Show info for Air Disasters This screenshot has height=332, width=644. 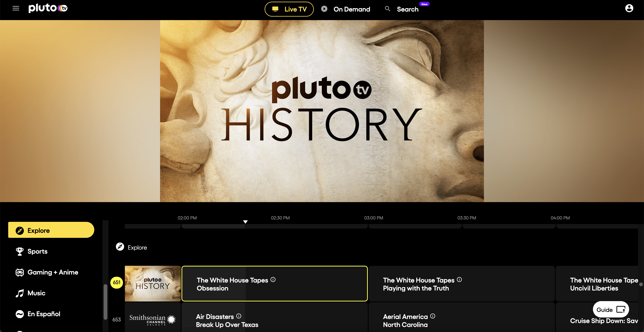239,316
